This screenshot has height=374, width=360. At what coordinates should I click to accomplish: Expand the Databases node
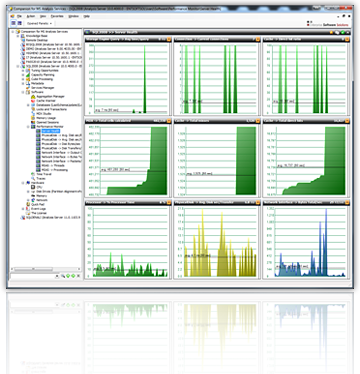tap(28, 105)
